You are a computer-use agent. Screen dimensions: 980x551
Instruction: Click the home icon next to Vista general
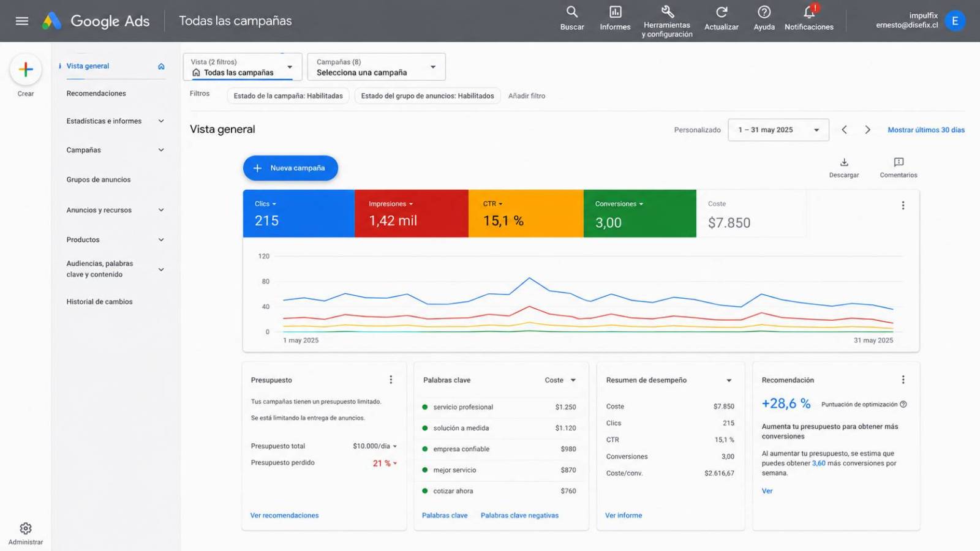(161, 66)
